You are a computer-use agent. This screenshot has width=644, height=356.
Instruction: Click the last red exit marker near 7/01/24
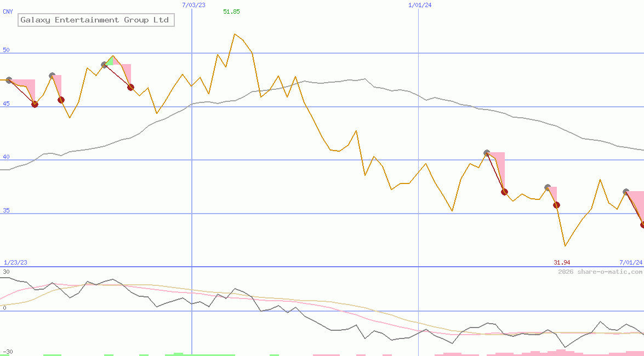point(643,225)
